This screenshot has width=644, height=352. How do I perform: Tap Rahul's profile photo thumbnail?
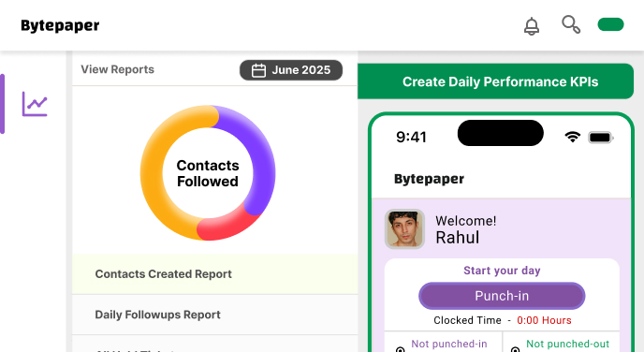(404, 229)
